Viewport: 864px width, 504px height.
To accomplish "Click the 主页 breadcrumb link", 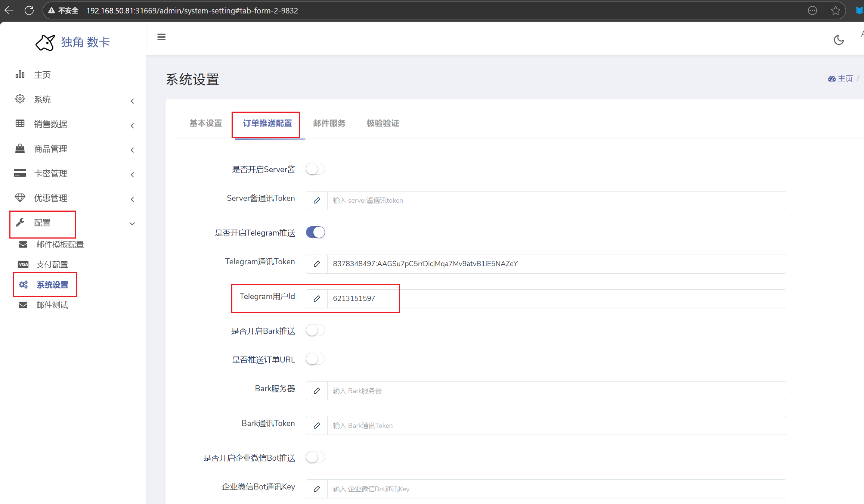I will (845, 78).
